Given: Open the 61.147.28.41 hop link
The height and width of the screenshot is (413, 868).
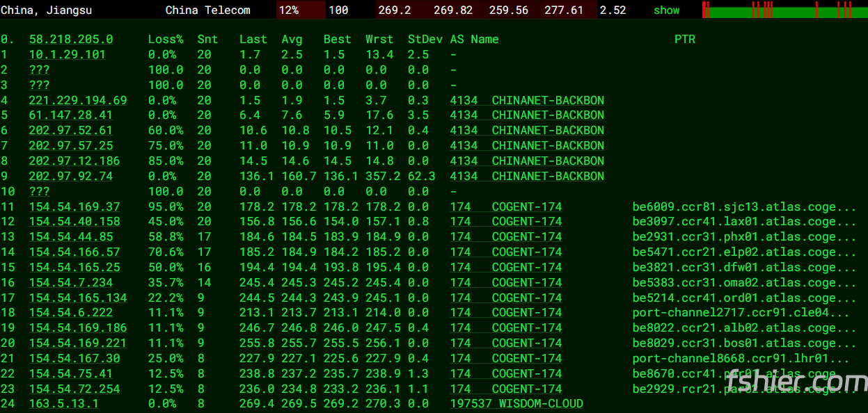Looking at the screenshot, I should tap(70, 115).
